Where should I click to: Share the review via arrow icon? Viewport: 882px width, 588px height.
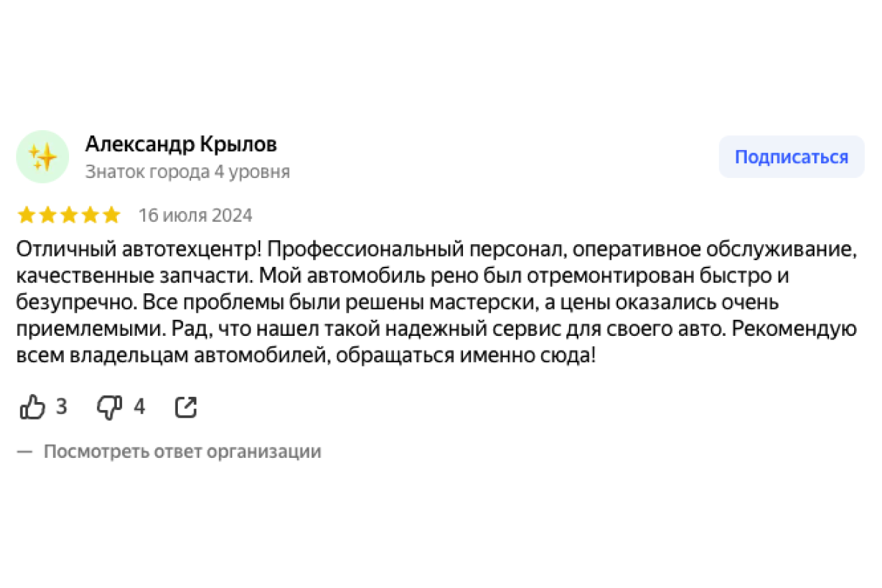pos(186,406)
